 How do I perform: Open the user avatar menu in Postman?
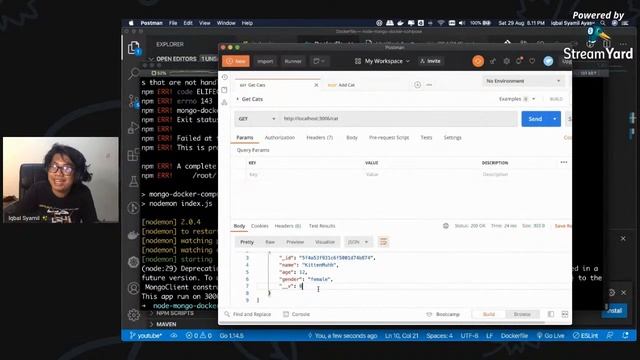click(548, 61)
